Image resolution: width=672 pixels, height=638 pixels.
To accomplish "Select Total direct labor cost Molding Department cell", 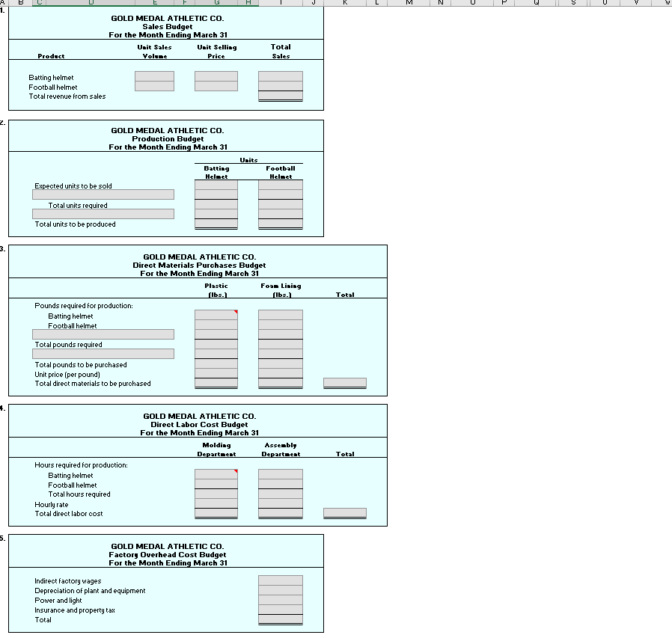I will tap(216, 513).
